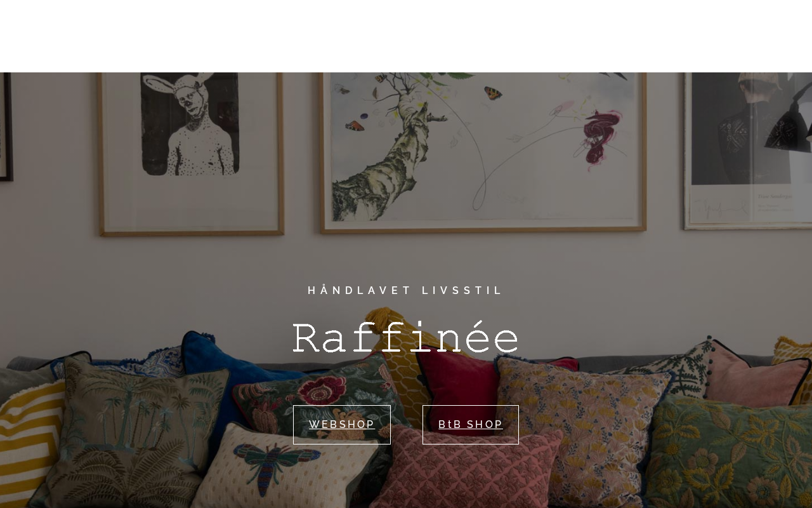Click the HÅNDLAVET LIVSSTIL tagline text
Screen dimensions: 812x508
point(406,290)
